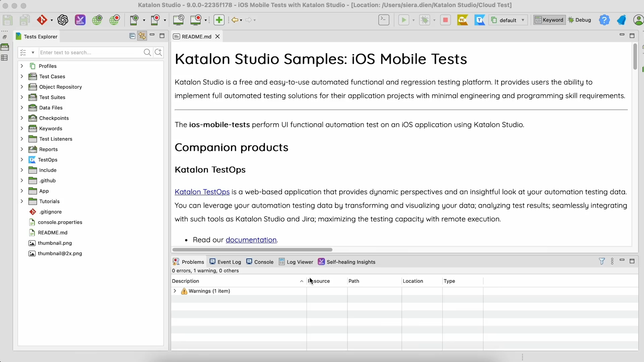The image size is (644, 362).
Task: Expand the Warnings item in Problems
Action: 175,291
